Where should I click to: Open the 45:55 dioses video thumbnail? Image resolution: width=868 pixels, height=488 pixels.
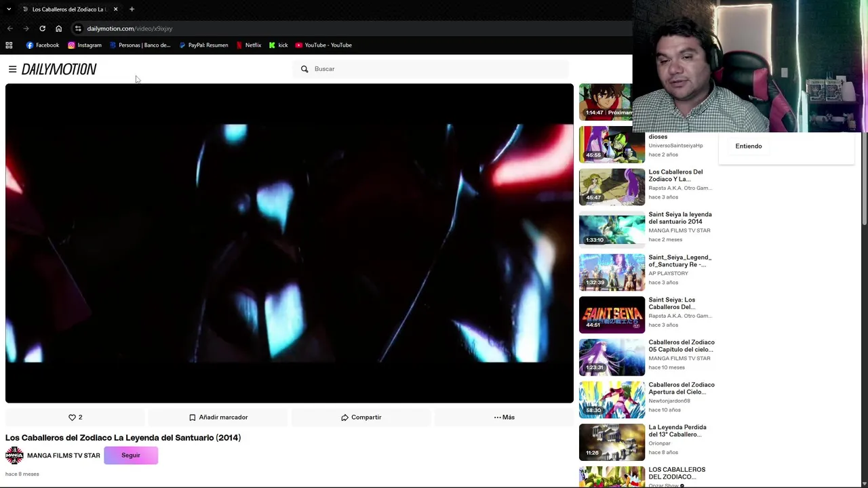pyautogui.click(x=612, y=145)
